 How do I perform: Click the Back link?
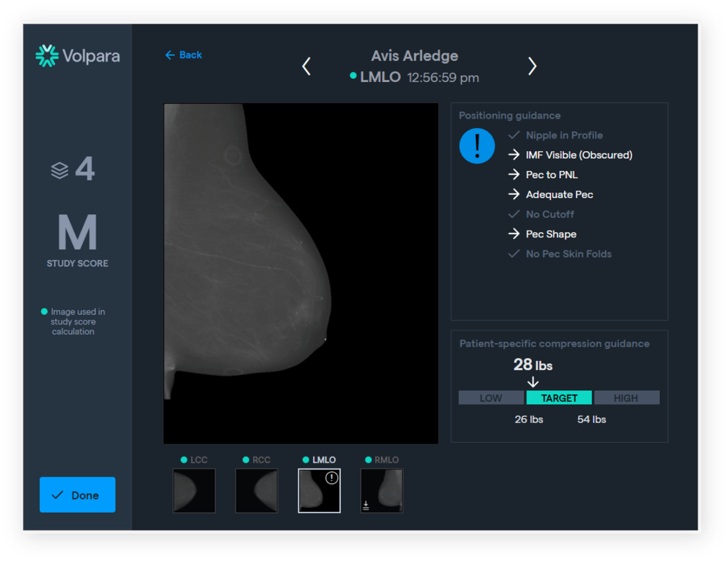183,55
